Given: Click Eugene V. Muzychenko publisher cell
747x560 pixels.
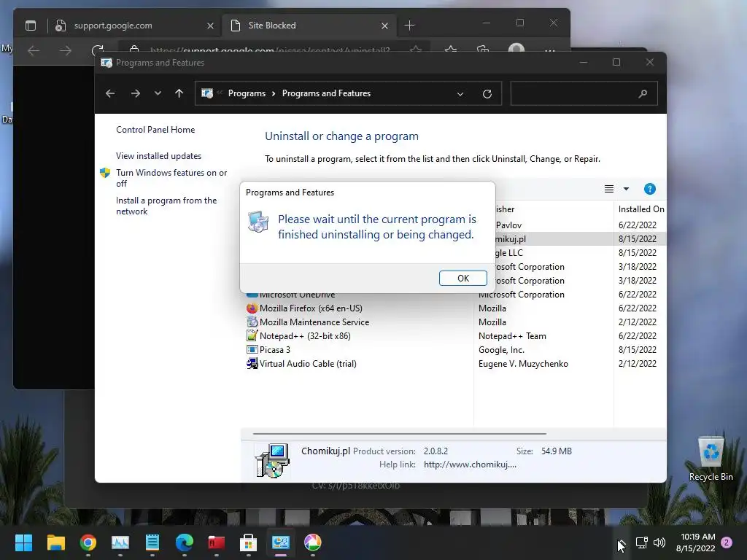Looking at the screenshot, I should point(523,363).
